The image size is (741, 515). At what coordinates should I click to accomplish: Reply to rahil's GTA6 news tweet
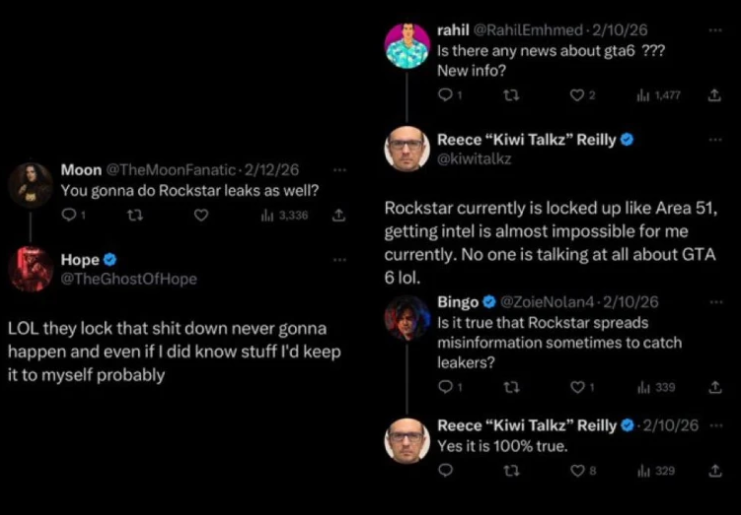pyautogui.click(x=445, y=95)
